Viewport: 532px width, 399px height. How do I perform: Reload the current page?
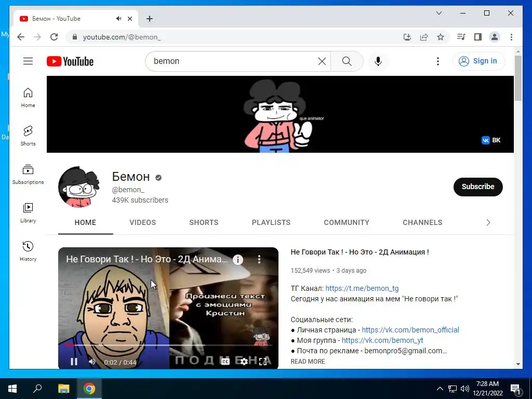point(54,37)
